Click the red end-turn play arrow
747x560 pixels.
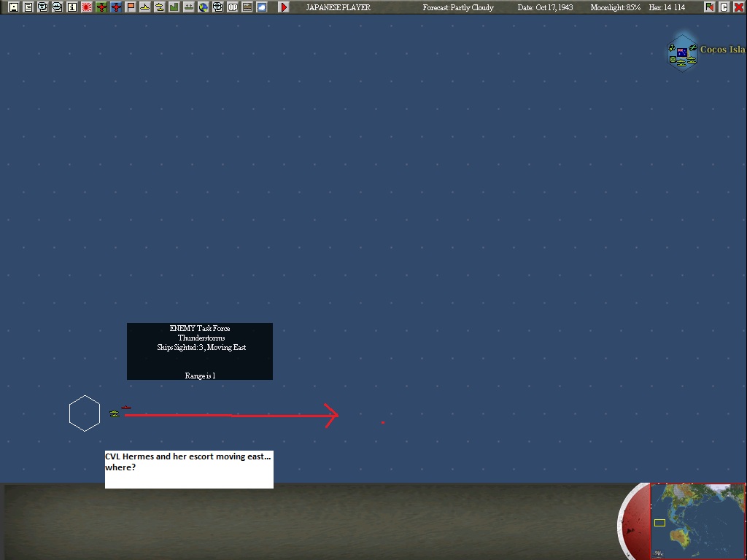click(284, 7)
